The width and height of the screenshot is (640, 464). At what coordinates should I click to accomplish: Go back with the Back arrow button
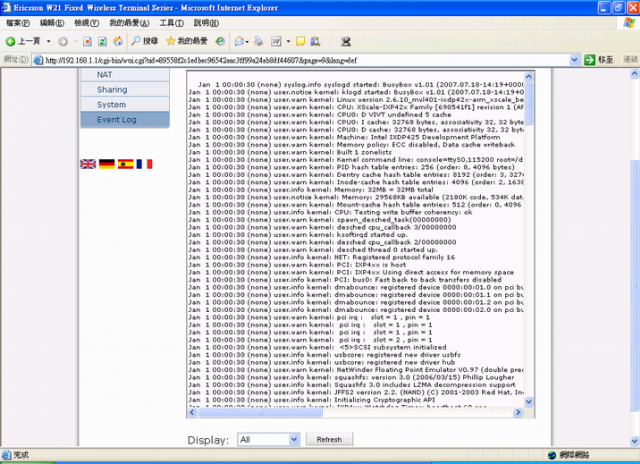[23, 41]
